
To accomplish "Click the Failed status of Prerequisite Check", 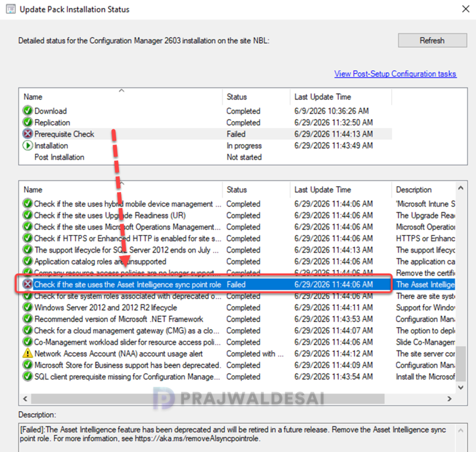I will 236,134.
